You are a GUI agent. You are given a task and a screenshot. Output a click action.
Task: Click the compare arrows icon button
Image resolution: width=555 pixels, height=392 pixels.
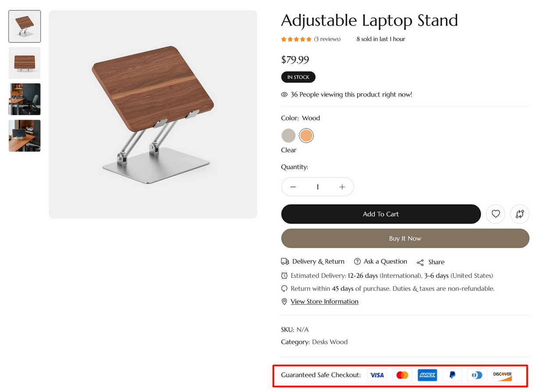(520, 214)
